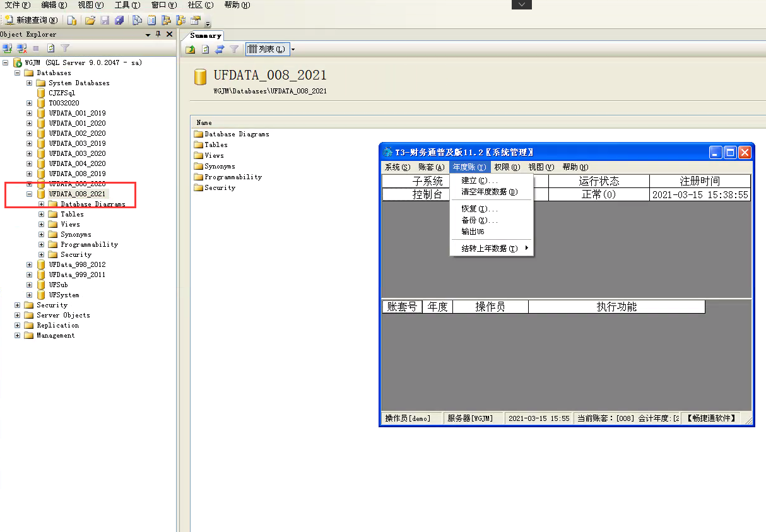Open the 窗口 menu
The width and height of the screenshot is (766, 532).
pyautogui.click(x=164, y=5)
